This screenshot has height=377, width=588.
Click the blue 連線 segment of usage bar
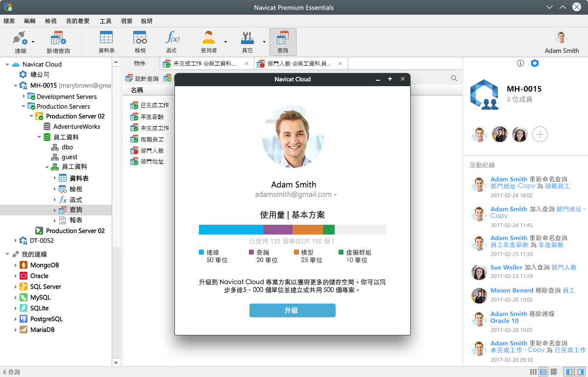click(x=231, y=230)
